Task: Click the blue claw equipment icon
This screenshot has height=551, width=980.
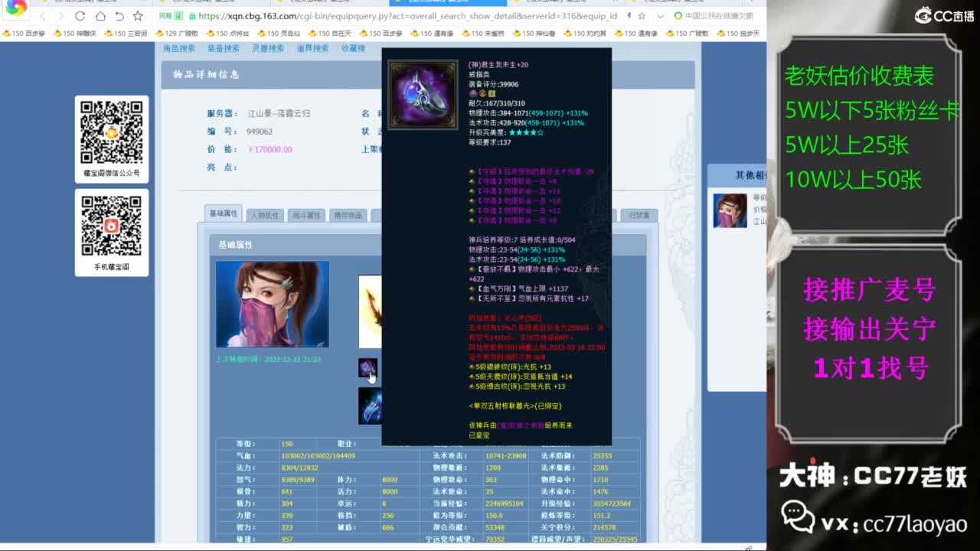Action: [370, 406]
